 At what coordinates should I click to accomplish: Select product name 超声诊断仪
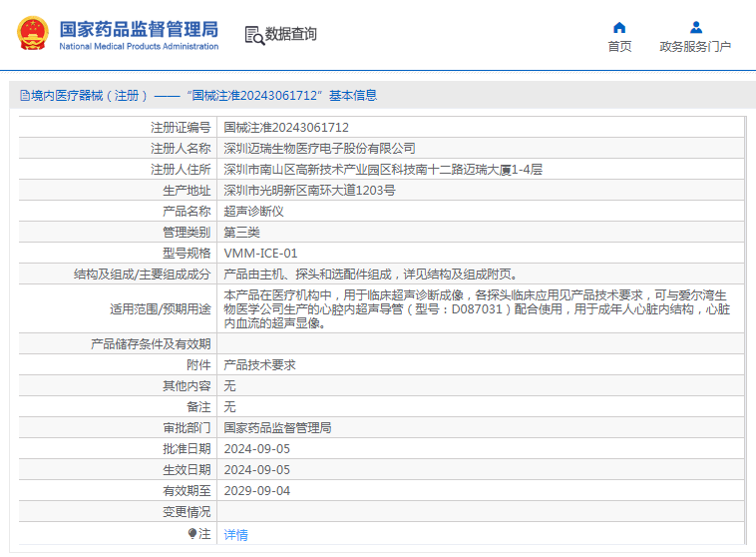253,211
